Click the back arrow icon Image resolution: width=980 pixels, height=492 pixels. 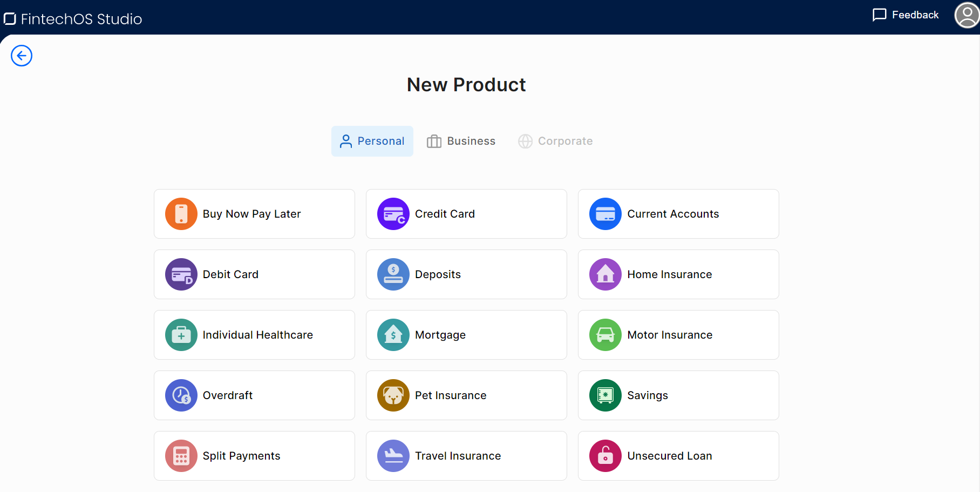22,56
